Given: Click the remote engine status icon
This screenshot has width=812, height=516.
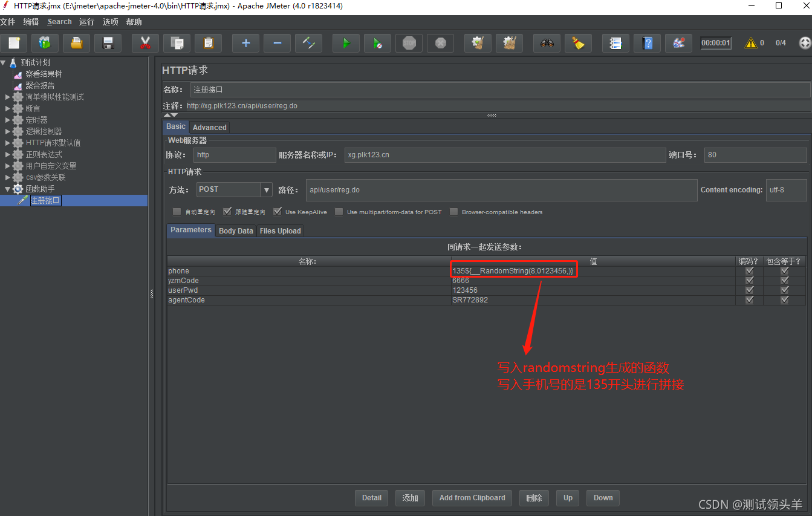Looking at the screenshot, I should [x=805, y=43].
